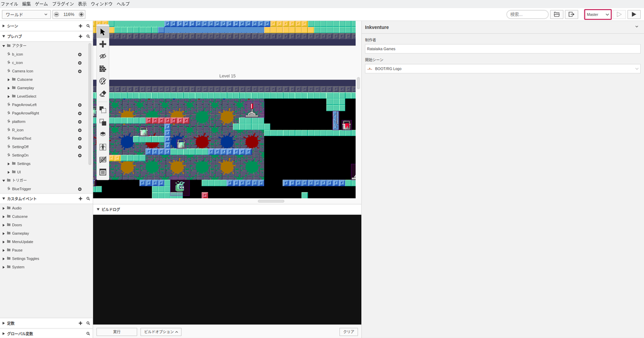The image size is (644, 338).
Task: Click plus circle beside BlueTrigger
Action: 80,189
